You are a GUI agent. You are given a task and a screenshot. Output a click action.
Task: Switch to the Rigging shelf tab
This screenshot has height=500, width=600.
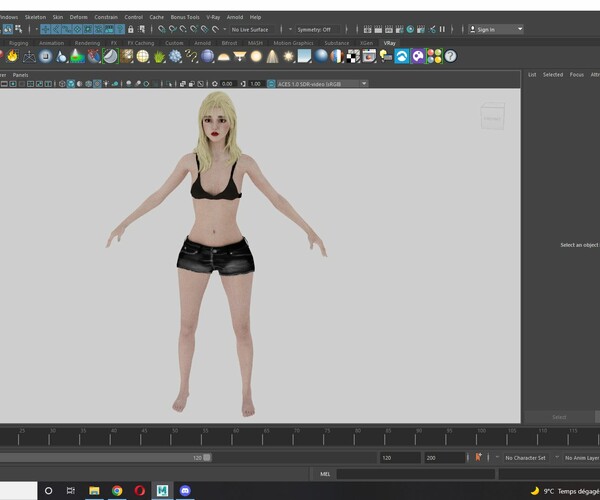point(19,43)
